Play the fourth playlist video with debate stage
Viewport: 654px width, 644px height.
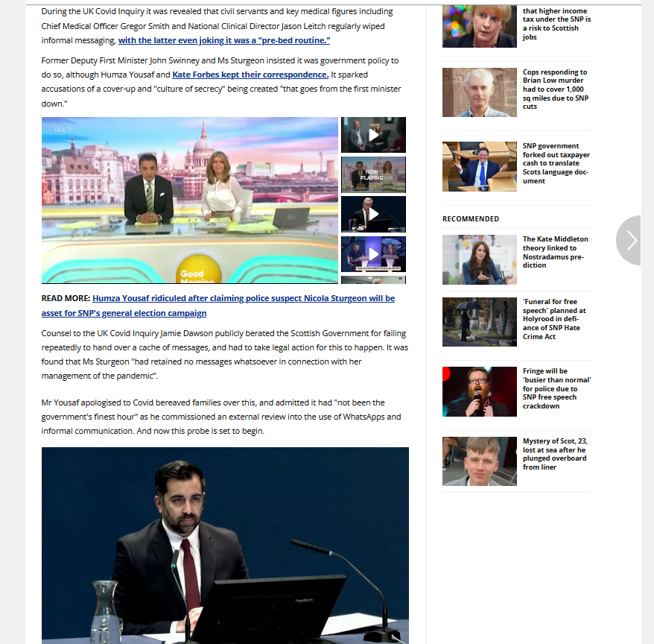373,253
